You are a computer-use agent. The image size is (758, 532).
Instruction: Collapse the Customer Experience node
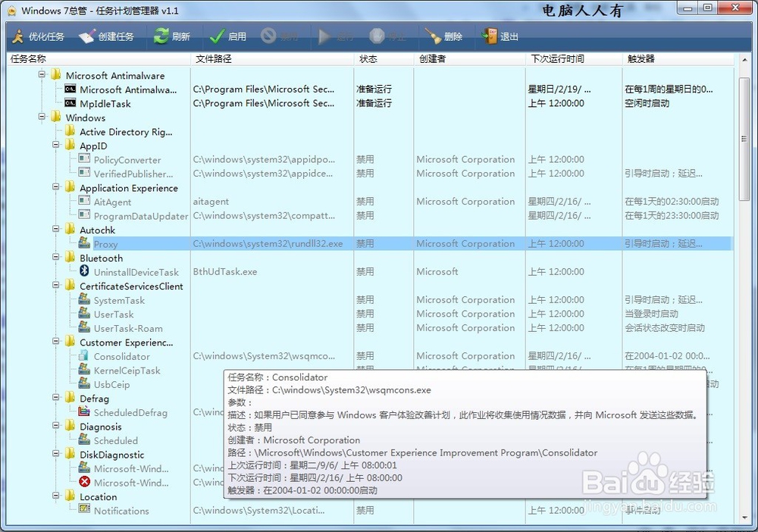tap(56, 341)
